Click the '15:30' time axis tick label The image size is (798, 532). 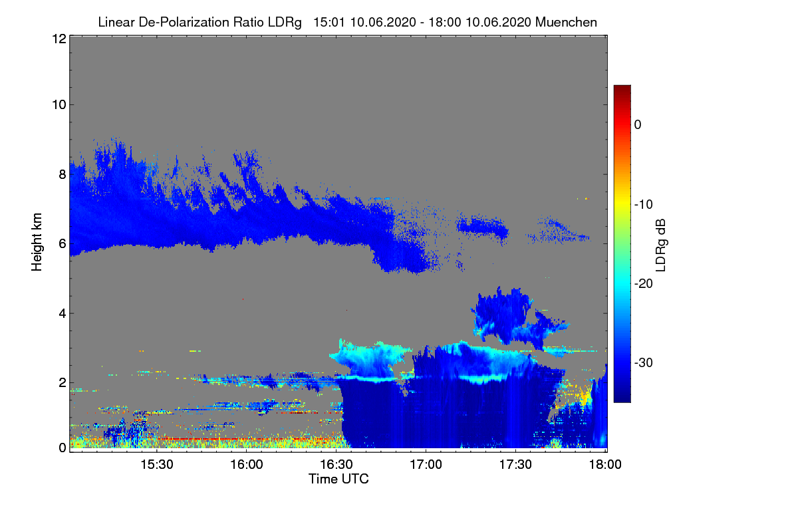point(156,465)
